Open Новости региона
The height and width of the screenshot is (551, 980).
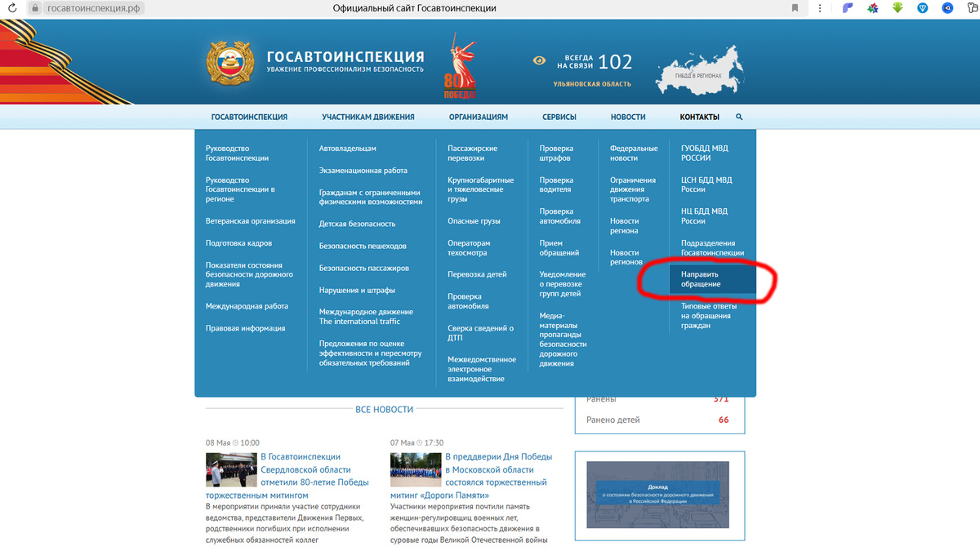(625, 226)
